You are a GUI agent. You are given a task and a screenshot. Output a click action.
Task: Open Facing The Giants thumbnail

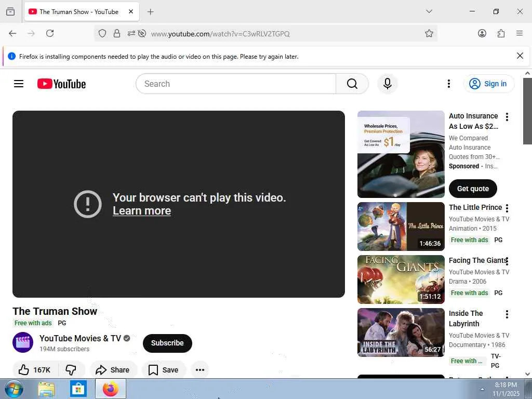(x=401, y=280)
